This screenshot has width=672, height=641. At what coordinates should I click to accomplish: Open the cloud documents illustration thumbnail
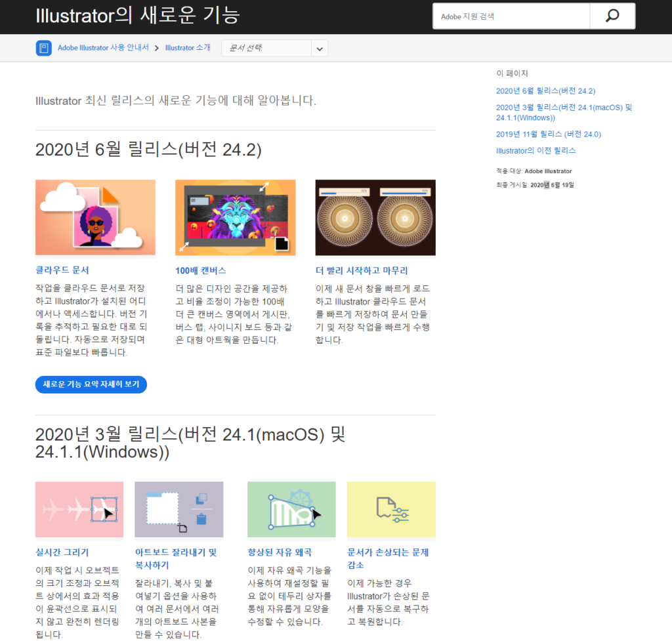(x=95, y=217)
